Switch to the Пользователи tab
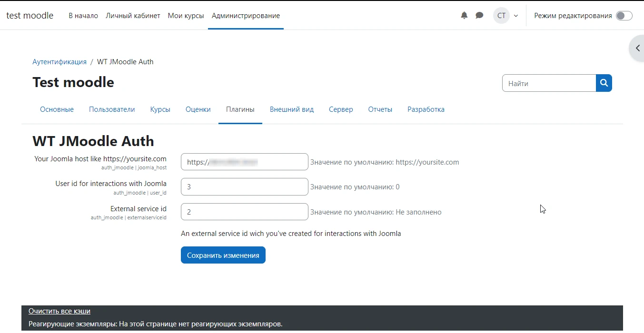The height and width of the screenshot is (333, 644). [112, 109]
